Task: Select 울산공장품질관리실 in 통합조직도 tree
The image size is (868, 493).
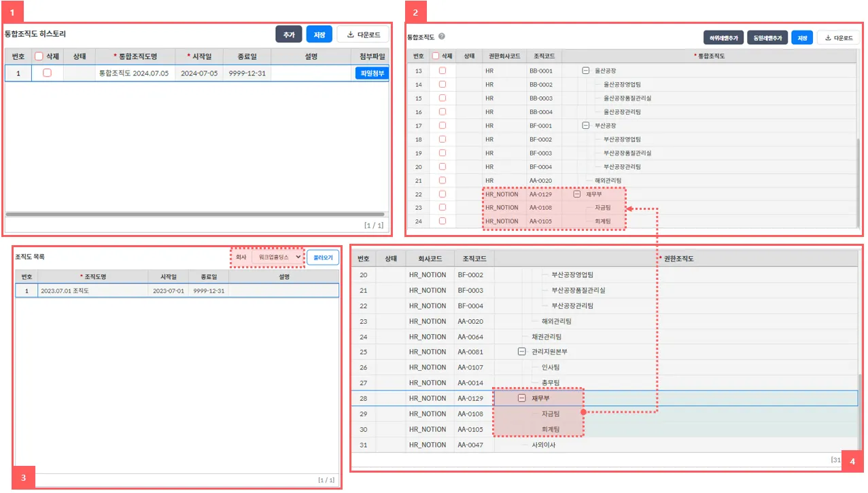Action: (627, 98)
